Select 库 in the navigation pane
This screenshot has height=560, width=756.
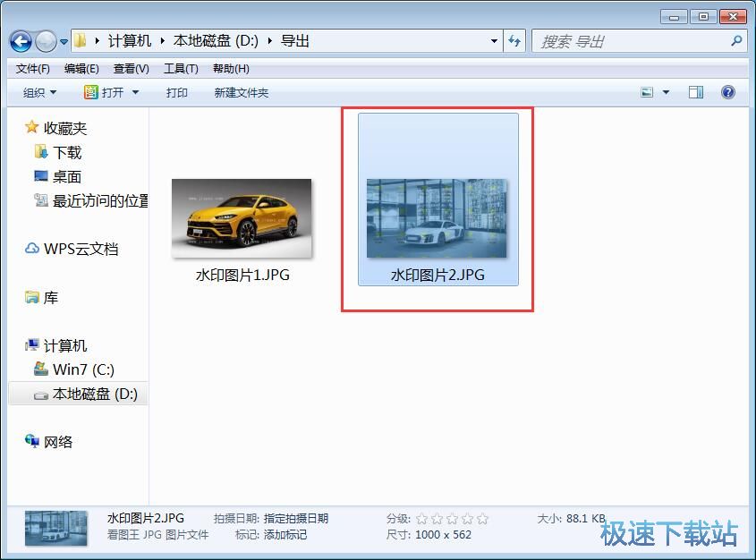tap(51, 298)
